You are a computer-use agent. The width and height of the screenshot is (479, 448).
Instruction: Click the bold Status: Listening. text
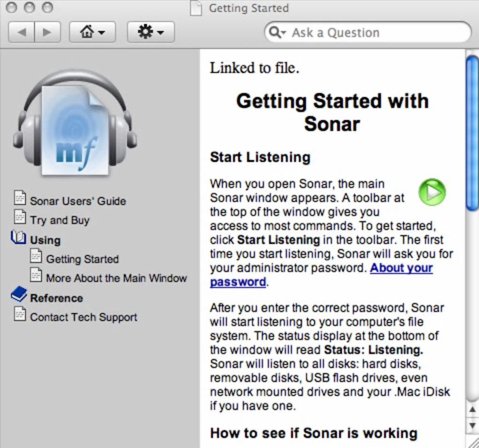pyautogui.click(x=373, y=350)
